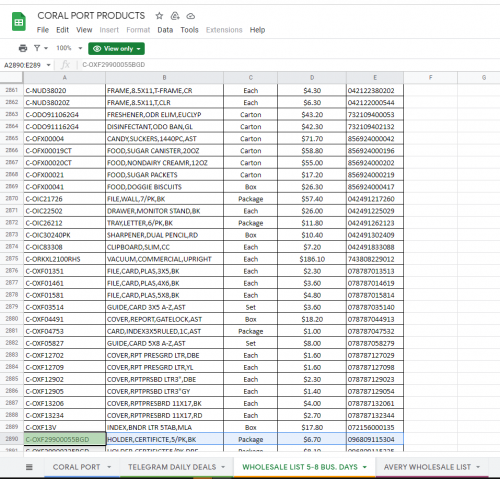Click cell C-NUD38020

point(64,91)
